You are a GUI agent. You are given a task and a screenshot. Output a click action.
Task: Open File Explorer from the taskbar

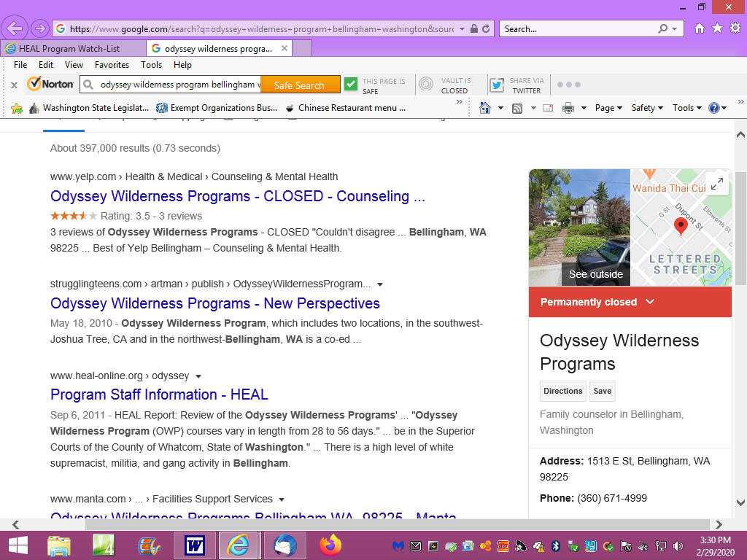[x=59, y=545]
